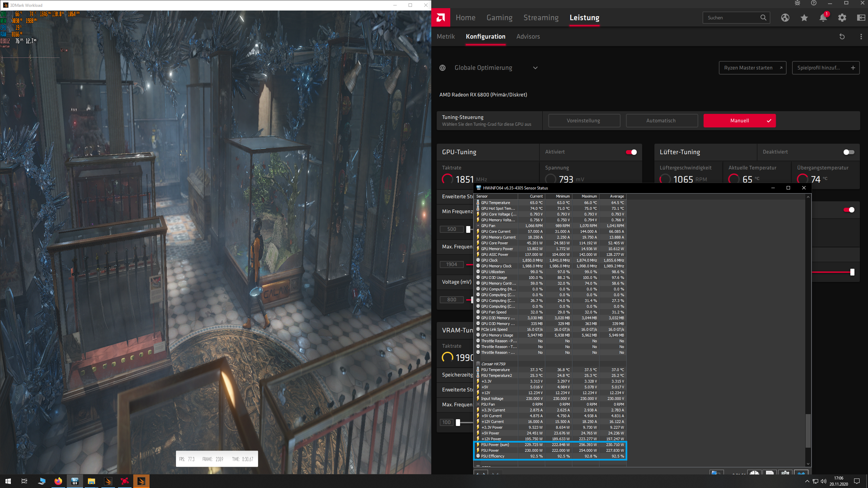This screenshot has width=868, height=488.
Task: Click the Windows Start button
Action: pos(8,481)
